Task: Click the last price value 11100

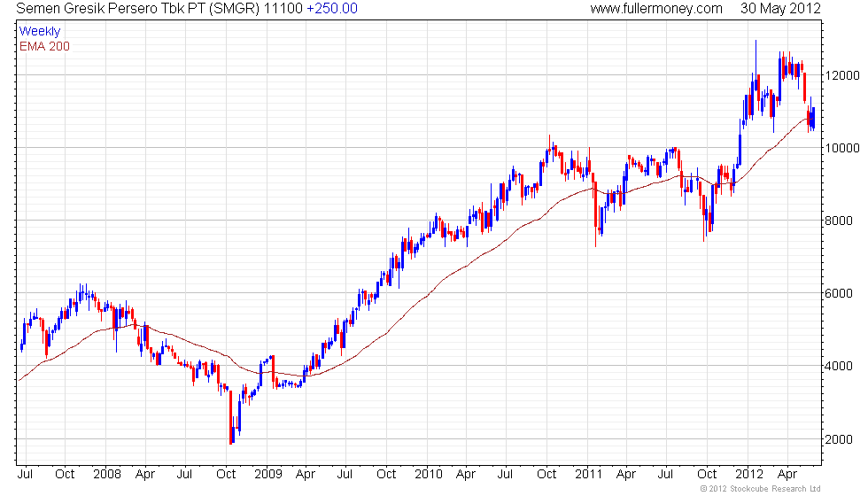Action: [x=283, y=8]
